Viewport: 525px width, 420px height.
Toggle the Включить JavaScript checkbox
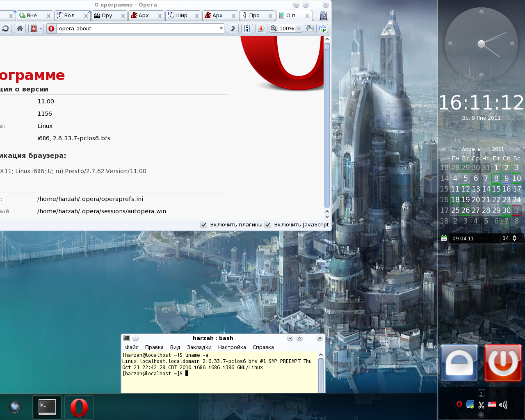coord(267,225)
